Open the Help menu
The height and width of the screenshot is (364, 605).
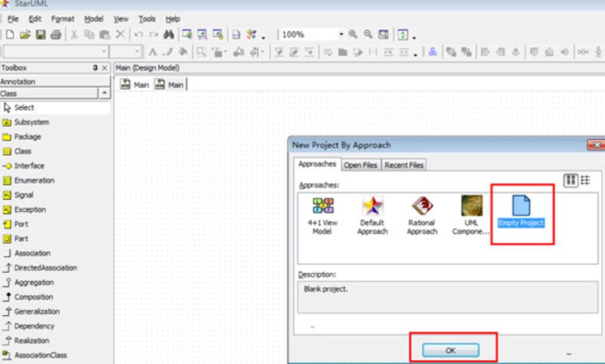(172, 19)
